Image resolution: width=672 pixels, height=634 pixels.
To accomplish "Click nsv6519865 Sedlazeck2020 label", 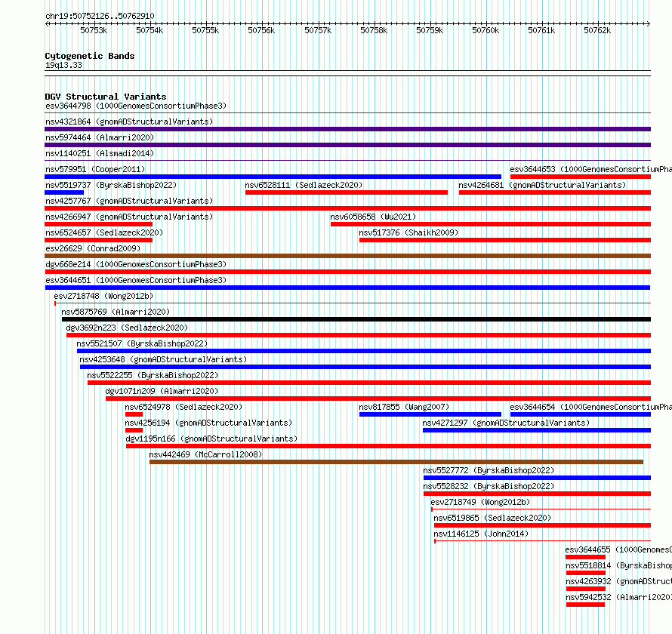I will click(x=492, y=518).
